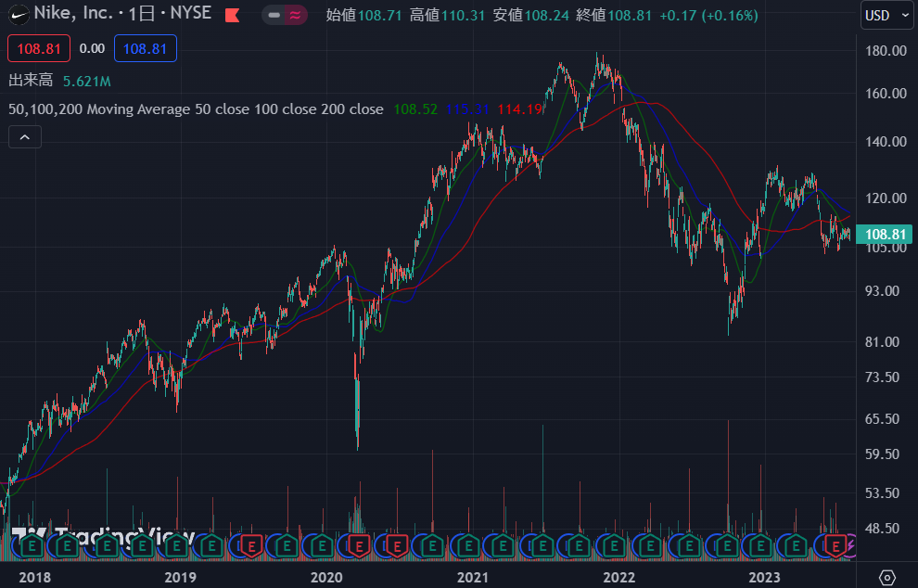Click the 5.621M volume value
Screen dimensions: 918x588
click(86, 82)
